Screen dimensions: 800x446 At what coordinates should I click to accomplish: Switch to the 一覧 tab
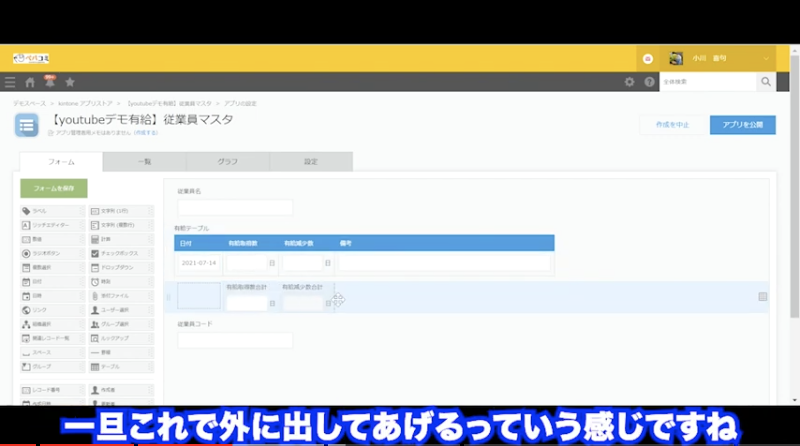(x=144, y=162)
